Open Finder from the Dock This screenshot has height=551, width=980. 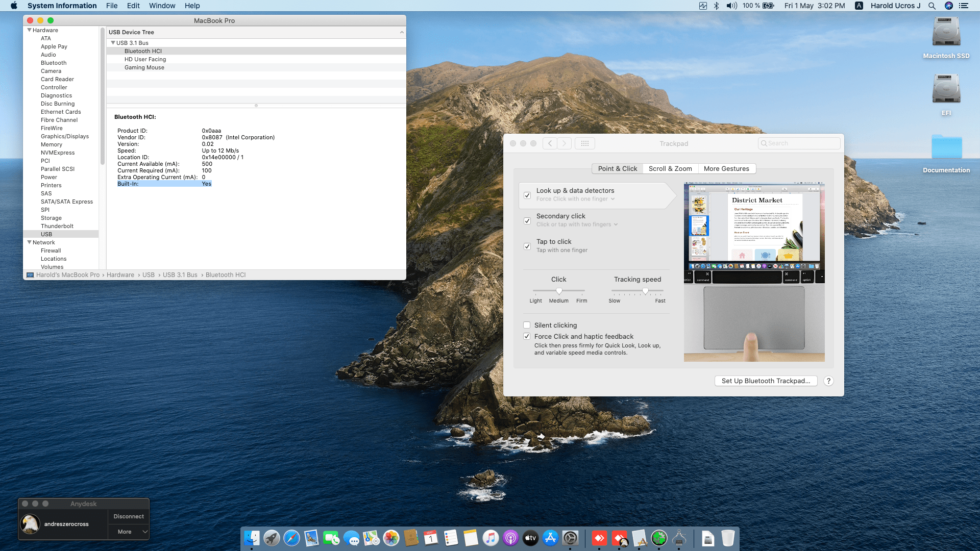tap(252, 538)
